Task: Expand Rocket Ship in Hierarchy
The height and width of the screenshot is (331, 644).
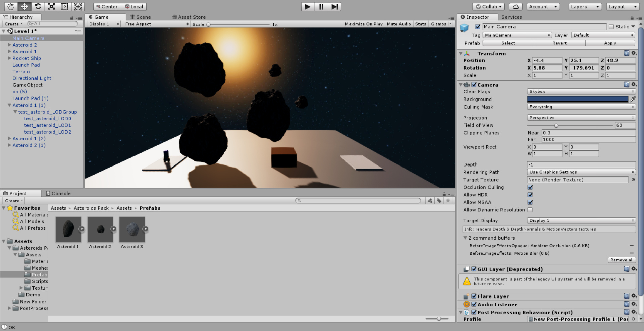Action: (9, 58)
